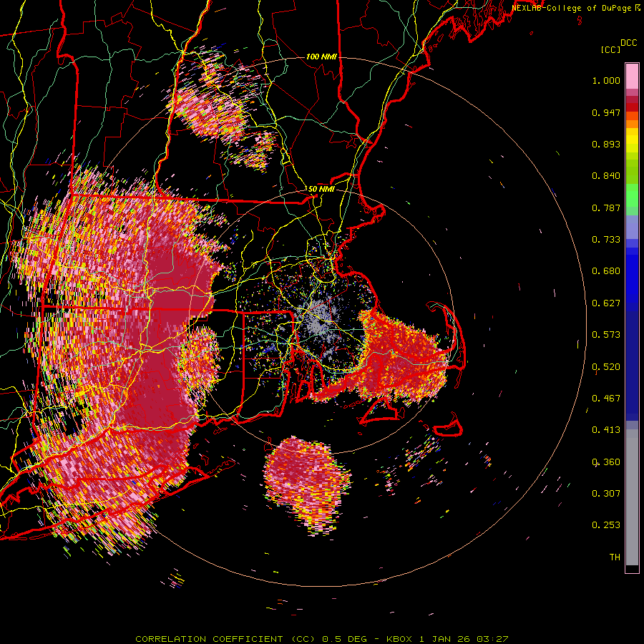Image resolution: width=644 pixels, height=644 pixels.
Task: Click the 0.467 legend value
Action: [x=606, y=399]
